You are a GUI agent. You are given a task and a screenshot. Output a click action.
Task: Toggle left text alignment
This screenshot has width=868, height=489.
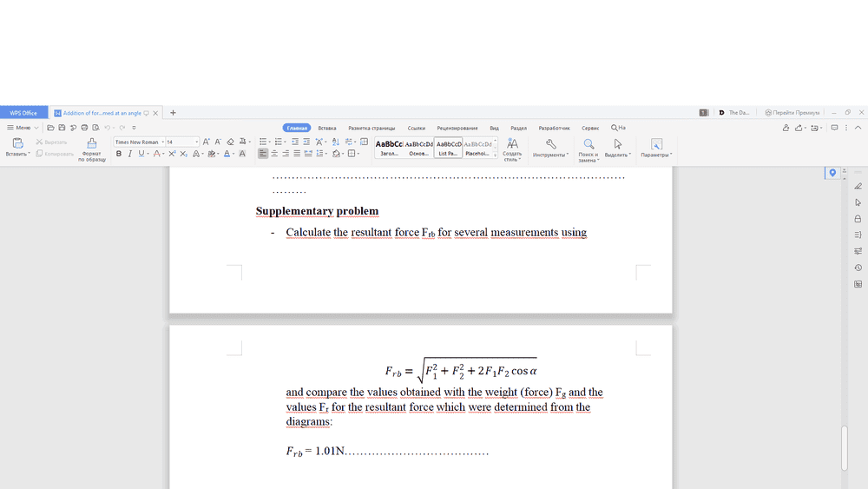(x=263, y=154)
